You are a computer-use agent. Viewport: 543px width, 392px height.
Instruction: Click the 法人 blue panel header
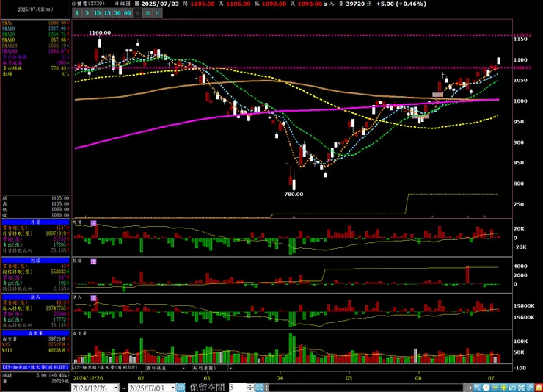[36, 297]
